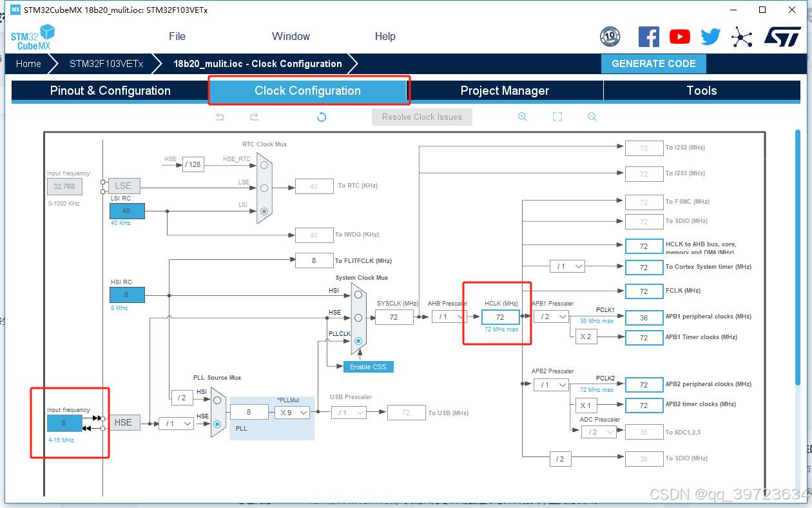Open the Cortex System timer divider dropdown
812x508 pixels.
point(567,266)
